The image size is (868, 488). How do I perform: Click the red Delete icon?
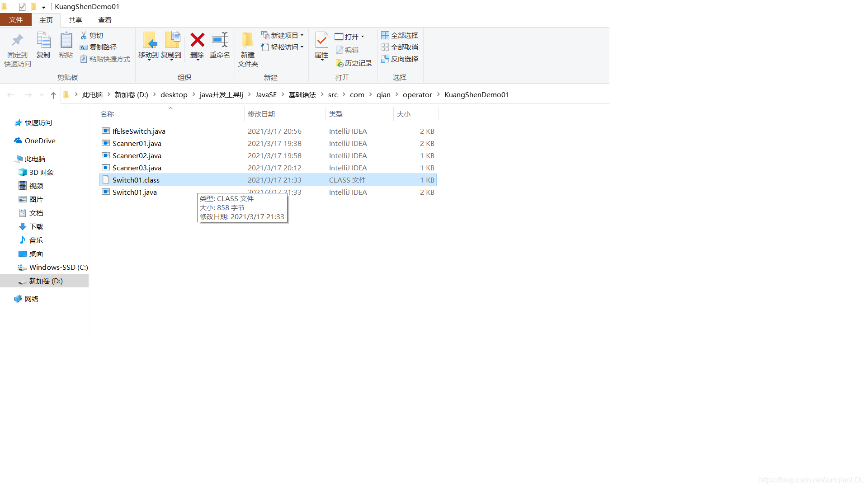(x=197, y=40)
